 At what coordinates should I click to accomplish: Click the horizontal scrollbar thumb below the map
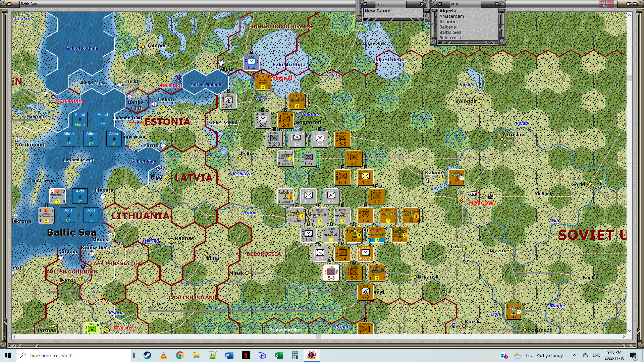[x=318, y=337]
